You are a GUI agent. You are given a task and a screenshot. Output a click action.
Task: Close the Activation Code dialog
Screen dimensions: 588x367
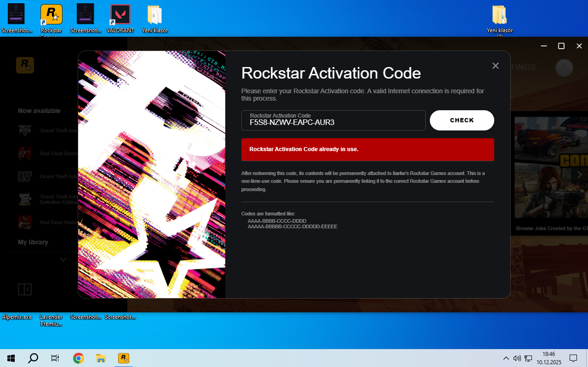[495, 66]
